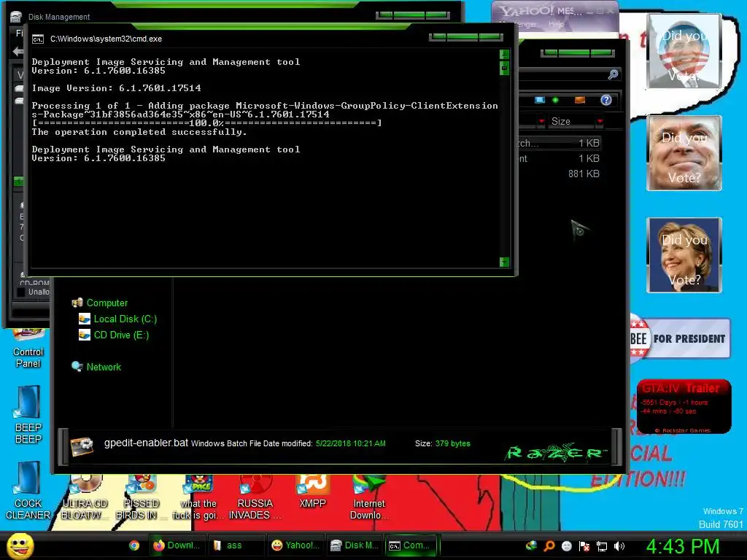Open the orange magnifier tray icon
The width and height of the screenshot is (747, 560).
(x=549, y=546)
